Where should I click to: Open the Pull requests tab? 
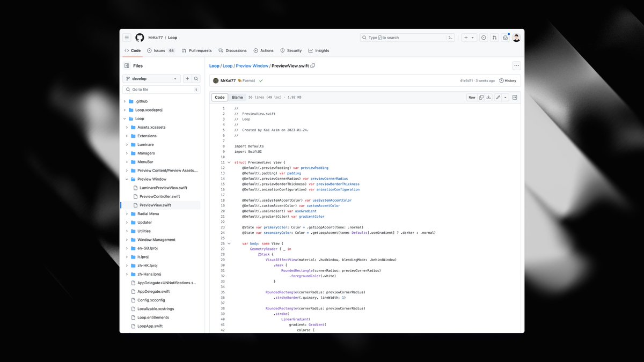point(197,50)
